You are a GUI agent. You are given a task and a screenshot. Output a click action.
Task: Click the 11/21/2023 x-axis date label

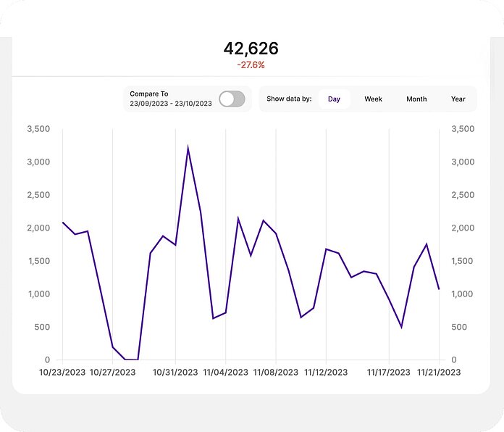[x=438, y=373]
